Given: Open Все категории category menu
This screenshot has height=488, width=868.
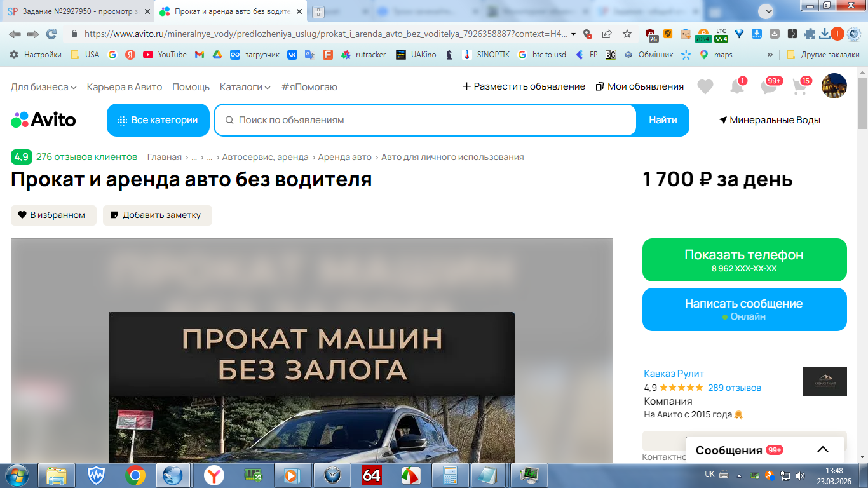Looking at the screenshot, I should point(158,120).
